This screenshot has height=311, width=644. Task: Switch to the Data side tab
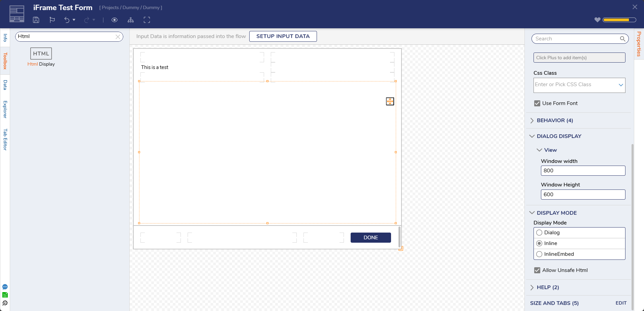[x=5, y=85]
